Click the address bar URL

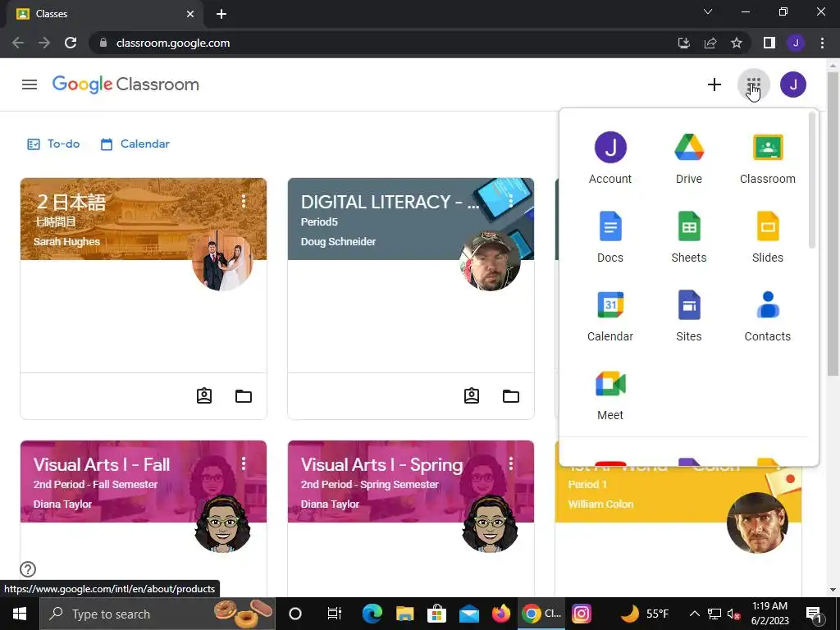(173, 43)
